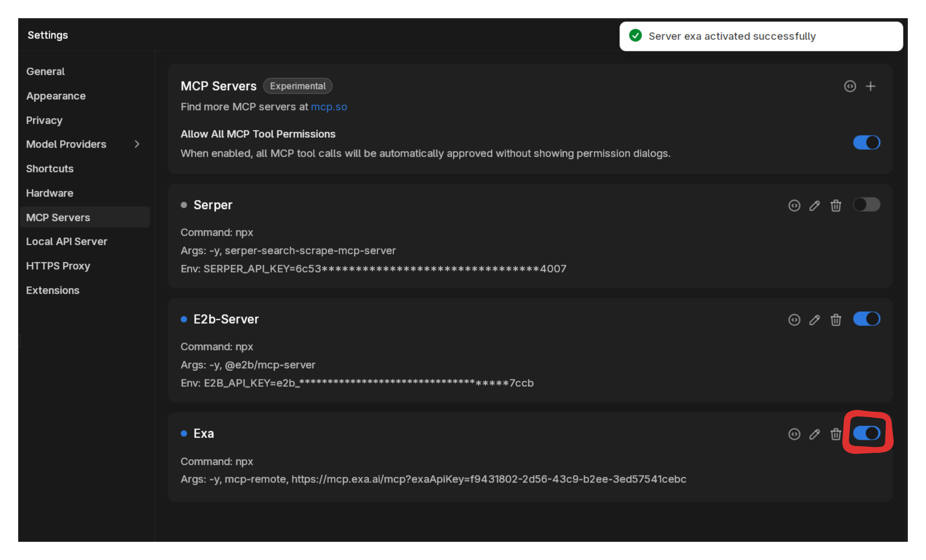The height and width of the screenshot is (560, 926).
Task: View E2b-Server raw config
Action: [x=794, y=320]
